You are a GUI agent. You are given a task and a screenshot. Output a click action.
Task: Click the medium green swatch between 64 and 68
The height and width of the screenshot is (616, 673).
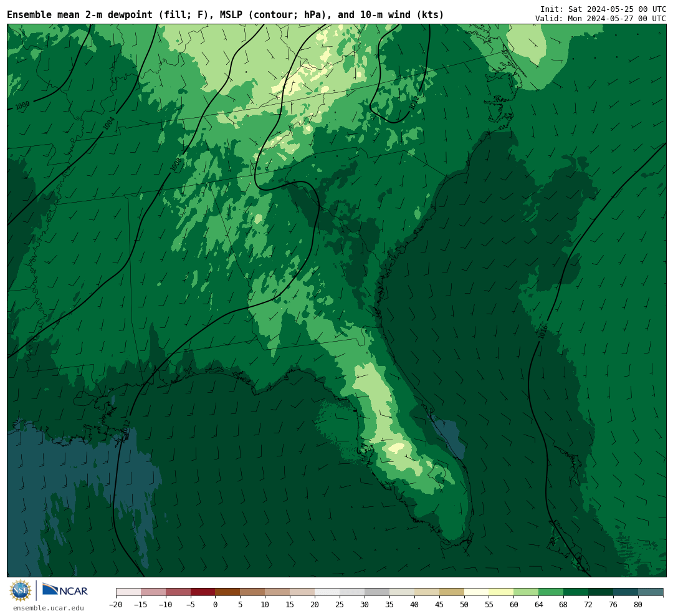click(551, 592)
